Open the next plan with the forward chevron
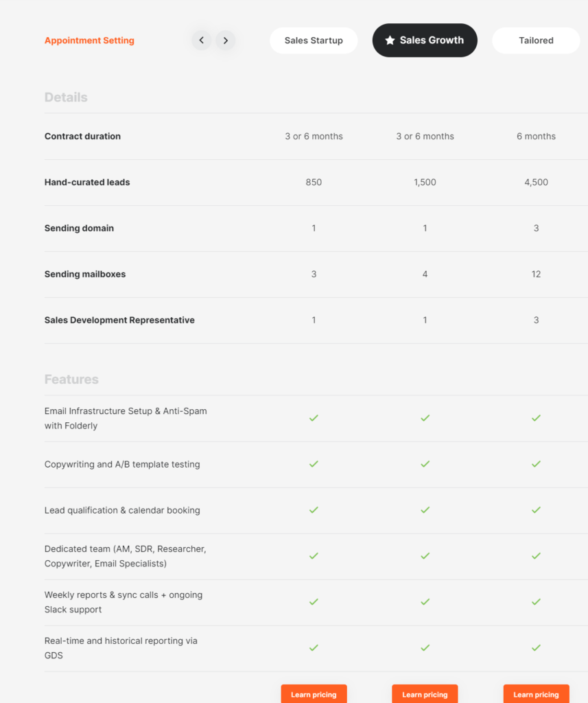 pos(226,41)
